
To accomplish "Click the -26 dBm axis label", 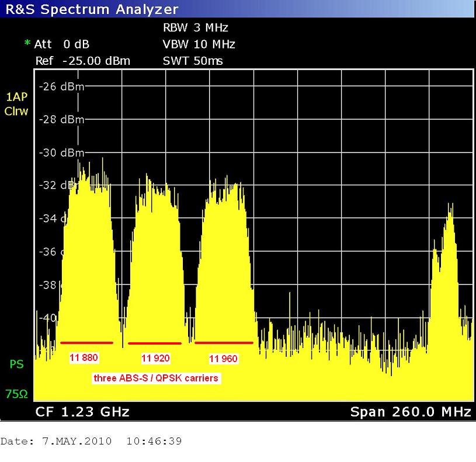I will coord(61,87).
